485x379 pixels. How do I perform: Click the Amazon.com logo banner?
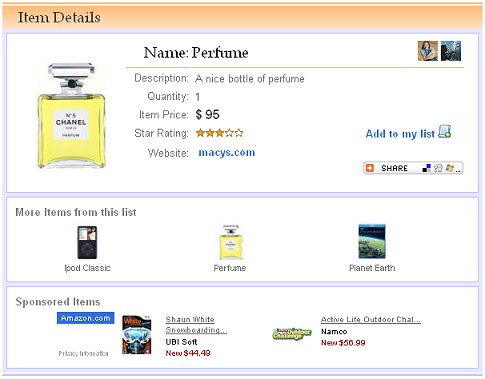pyautogui.click(x=86, y=318)
